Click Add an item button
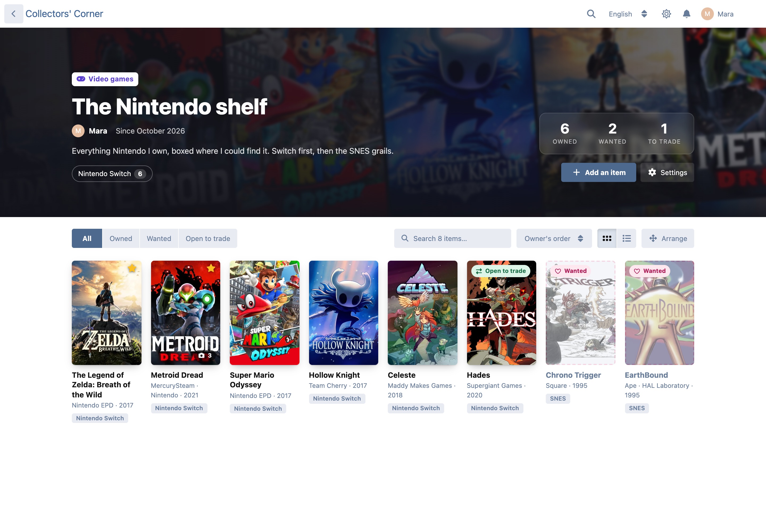The height and width of the screenshot is (532, 766). click(598, 172)
